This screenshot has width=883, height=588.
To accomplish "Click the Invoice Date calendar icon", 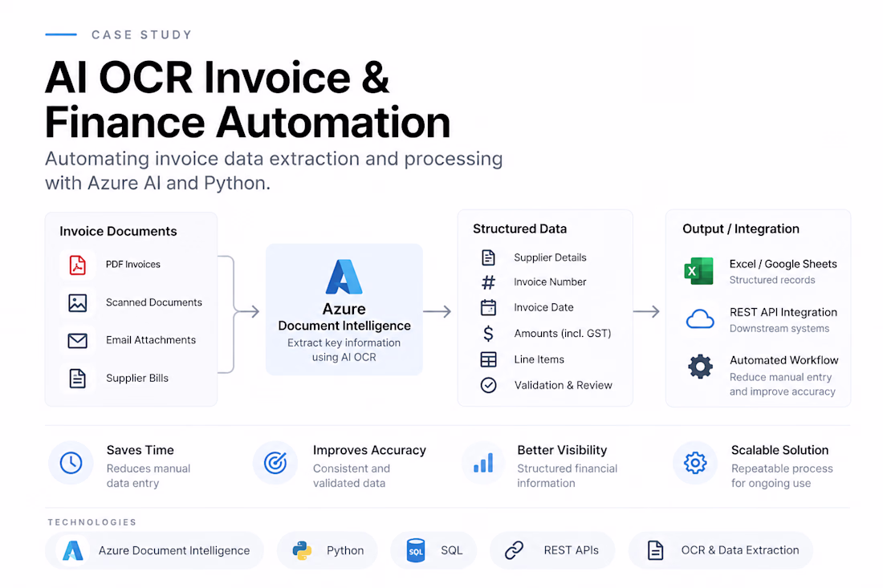I will (x=488, y=307).
